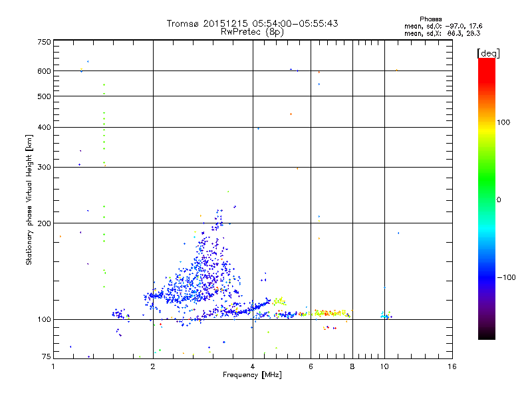Click the x-axis label "1"
The width and height of the screenshot is (532, 399).
[x=53, y=366]
